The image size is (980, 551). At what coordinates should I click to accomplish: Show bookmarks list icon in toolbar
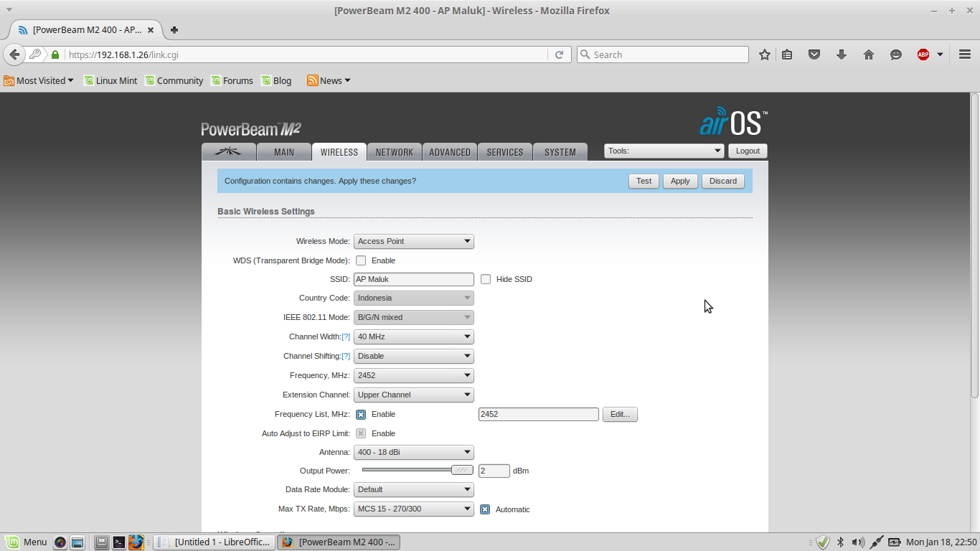tap(787, 55)
